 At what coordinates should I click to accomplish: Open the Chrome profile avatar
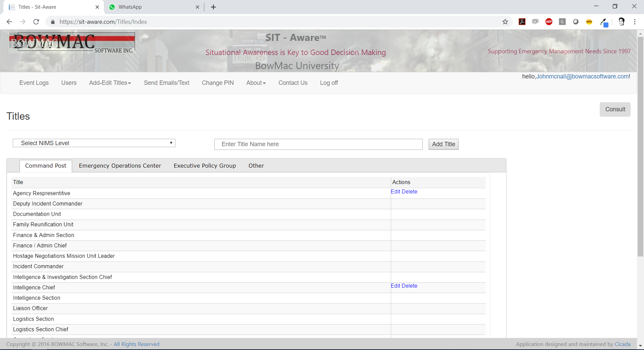622,22
